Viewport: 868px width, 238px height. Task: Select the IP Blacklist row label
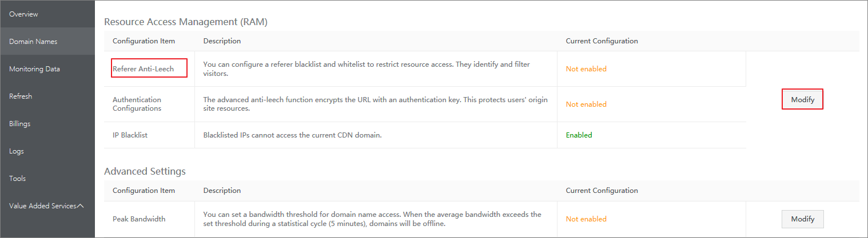pyautogui.click(x=129, y=135)
